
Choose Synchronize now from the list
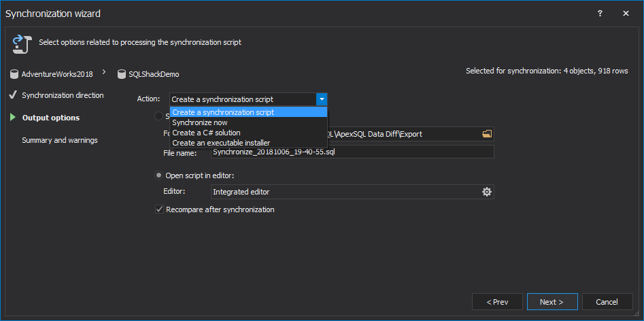click(200, 122)
